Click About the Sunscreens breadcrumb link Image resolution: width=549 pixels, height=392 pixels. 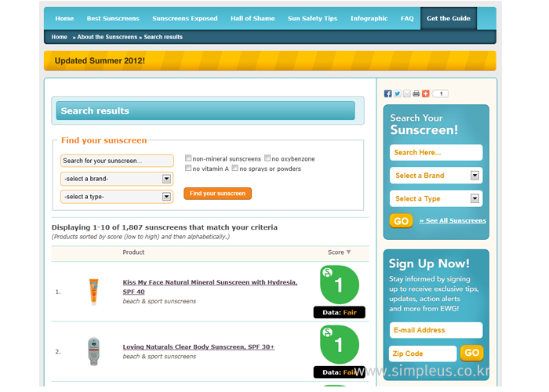tap(107, 37)
